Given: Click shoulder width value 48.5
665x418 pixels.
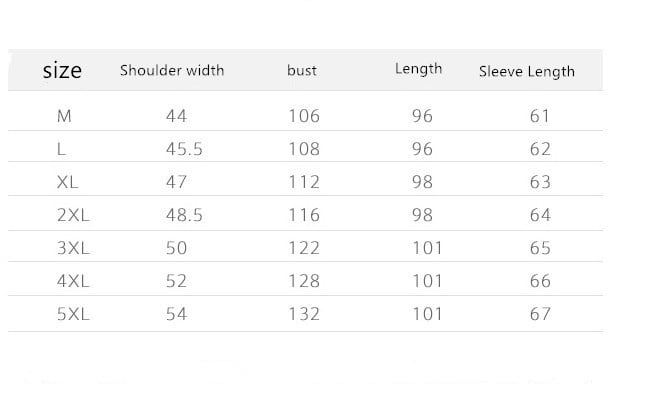Looking at the screenshot, I should (184, 215).
